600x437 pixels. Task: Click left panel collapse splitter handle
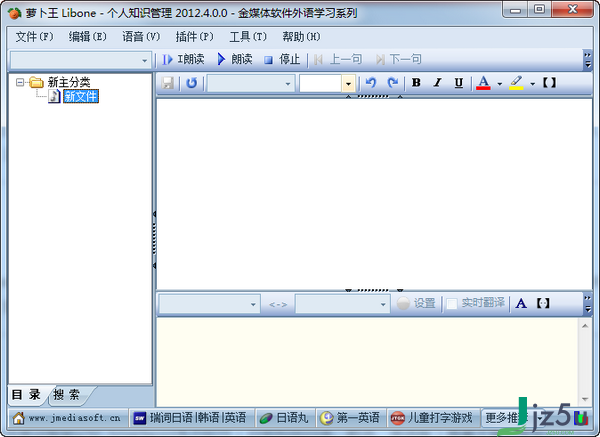point(154,239)
